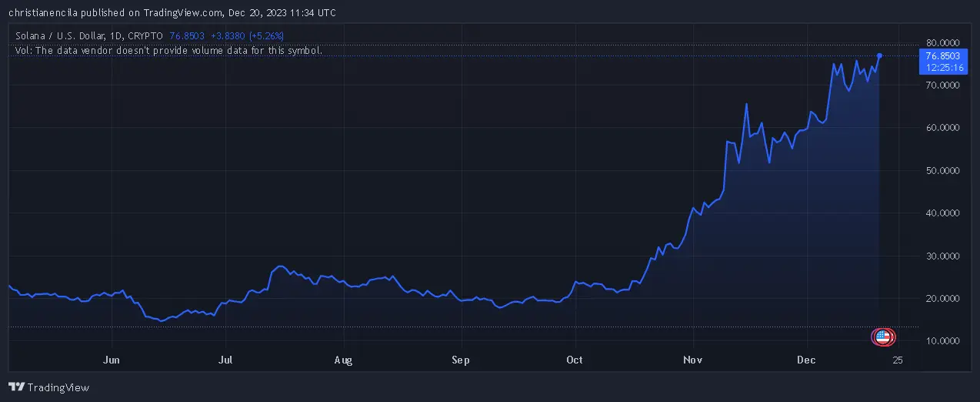Click the Dec label on time axis
The image size is (980, 402).
point(806,360)
